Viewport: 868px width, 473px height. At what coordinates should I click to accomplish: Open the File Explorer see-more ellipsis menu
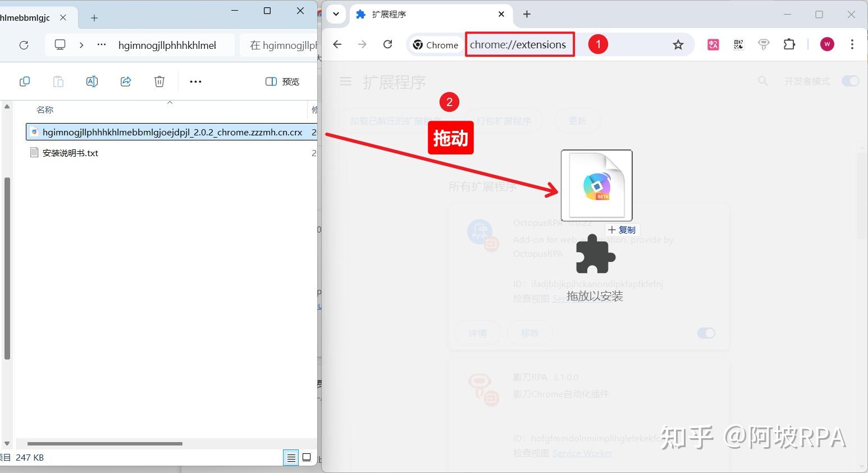pos(195,81)
